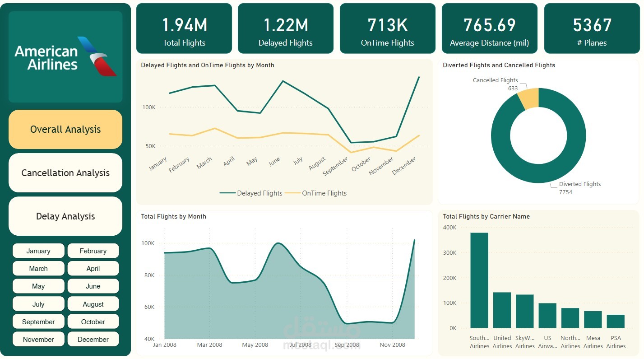Select Southwest Airlines bar
This screenshot has height=359, width=644.
point(479,280)
